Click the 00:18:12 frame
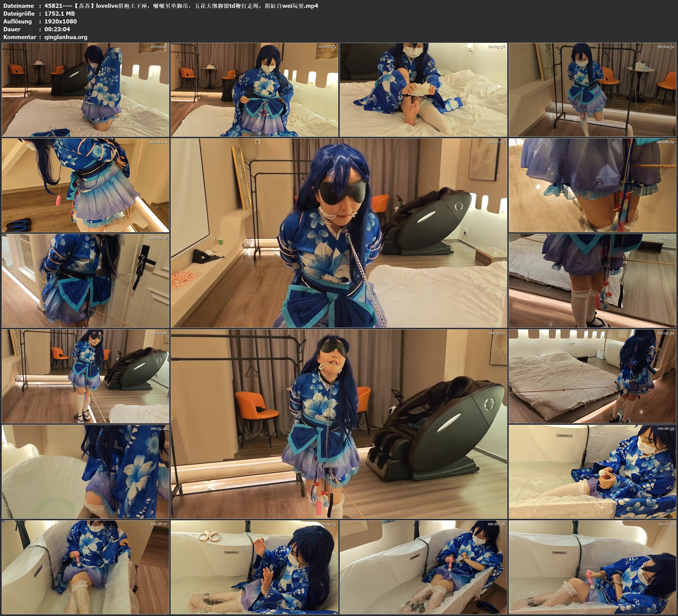Screen dimensions: 678x616 tap(85, 567)
